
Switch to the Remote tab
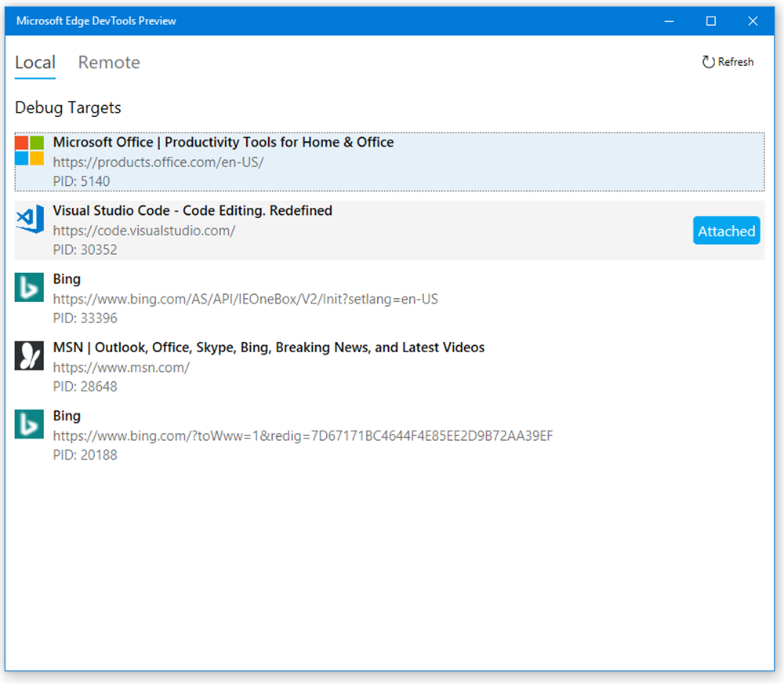[x=109, y=63]
